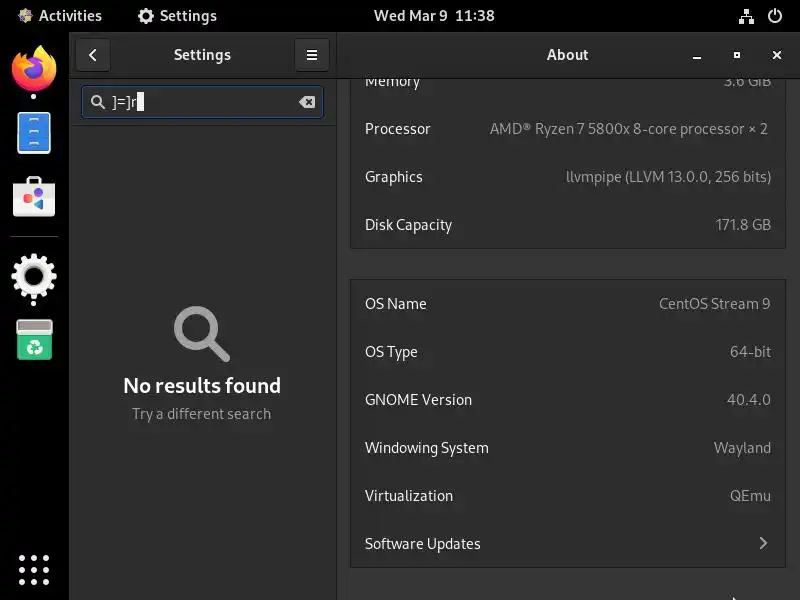The image size is (800, 600).
Task: Open the Software store icon
Action: click(x=34, y=197)
